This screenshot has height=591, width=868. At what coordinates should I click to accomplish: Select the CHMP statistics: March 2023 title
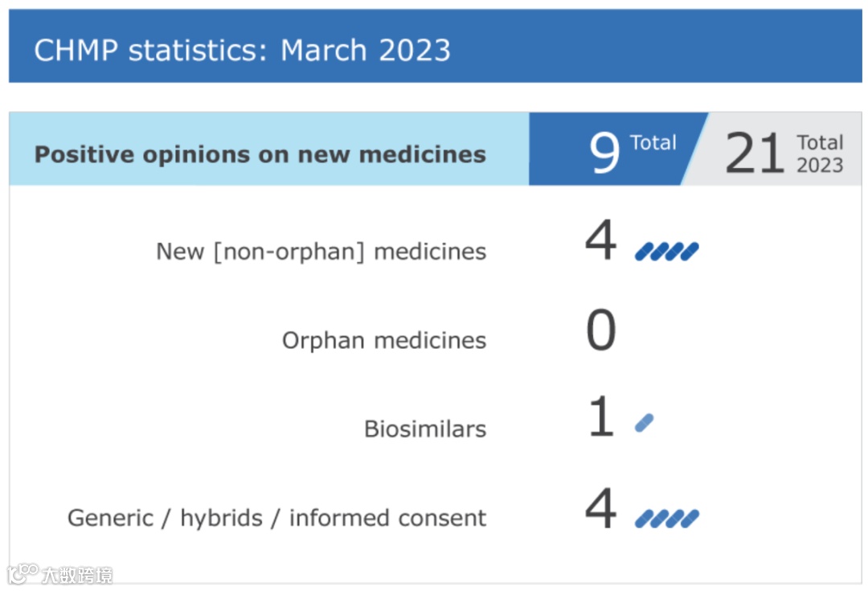click(x=243, y=51)
